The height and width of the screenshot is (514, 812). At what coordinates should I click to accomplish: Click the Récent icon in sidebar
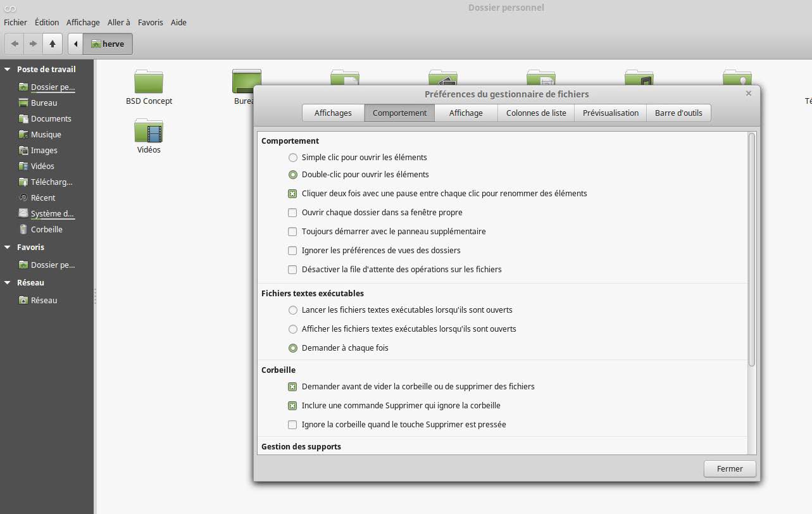coord(23,197)
